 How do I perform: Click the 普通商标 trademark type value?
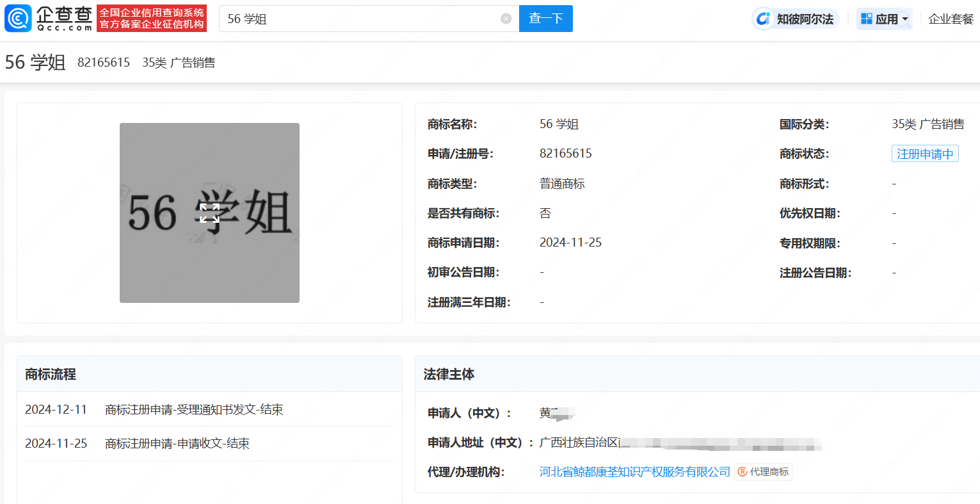point(562,184)
